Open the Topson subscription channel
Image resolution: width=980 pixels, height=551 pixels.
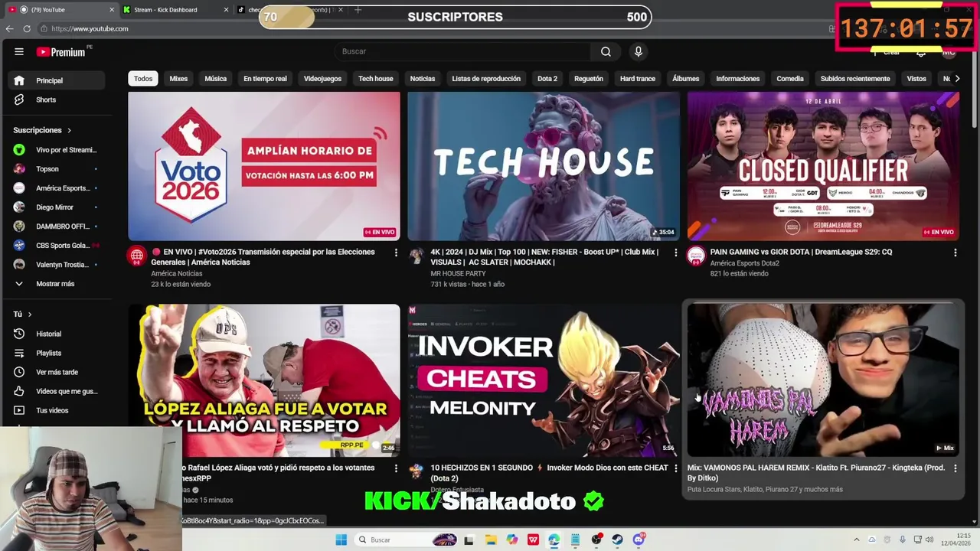pos(56,168)
